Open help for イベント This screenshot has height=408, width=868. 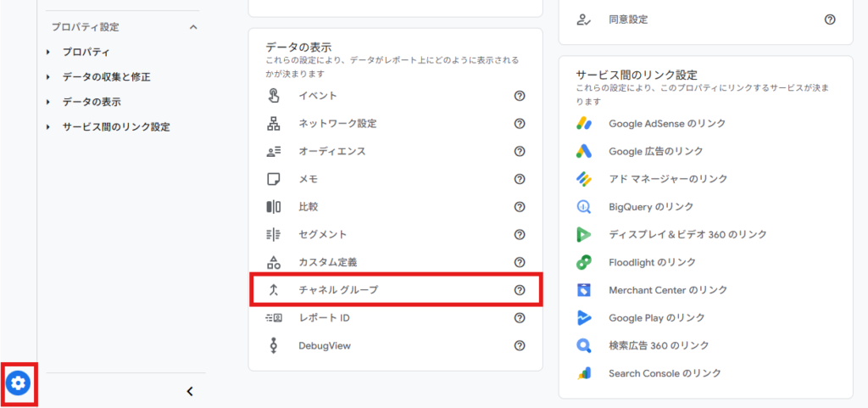pos(520,96)
